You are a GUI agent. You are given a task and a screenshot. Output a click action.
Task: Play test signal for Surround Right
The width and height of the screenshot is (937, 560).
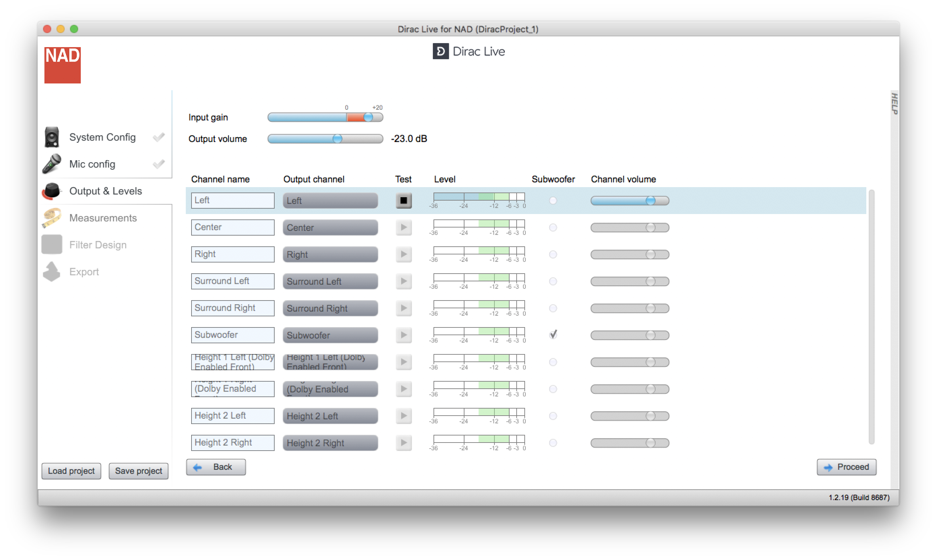[404, 308]
